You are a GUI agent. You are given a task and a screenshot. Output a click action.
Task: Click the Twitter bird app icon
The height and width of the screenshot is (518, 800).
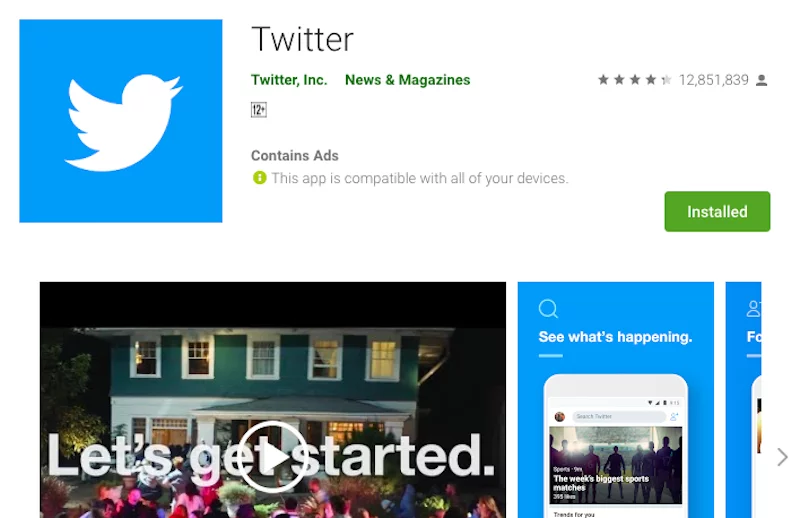121,121
